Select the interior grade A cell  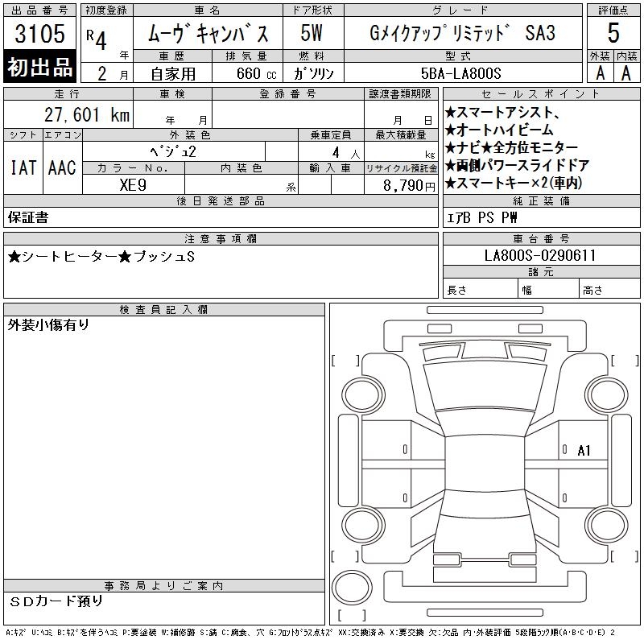[626, 73]
